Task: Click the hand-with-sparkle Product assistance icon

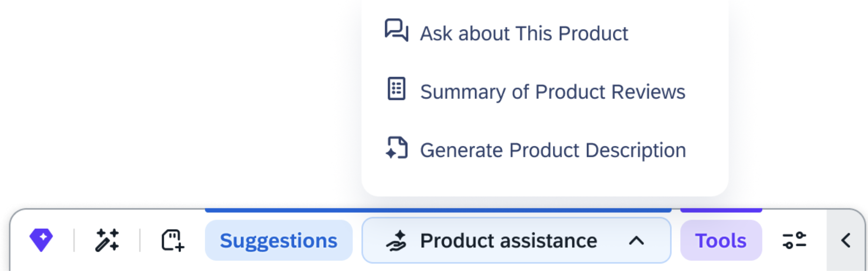Action: point(396,241)
